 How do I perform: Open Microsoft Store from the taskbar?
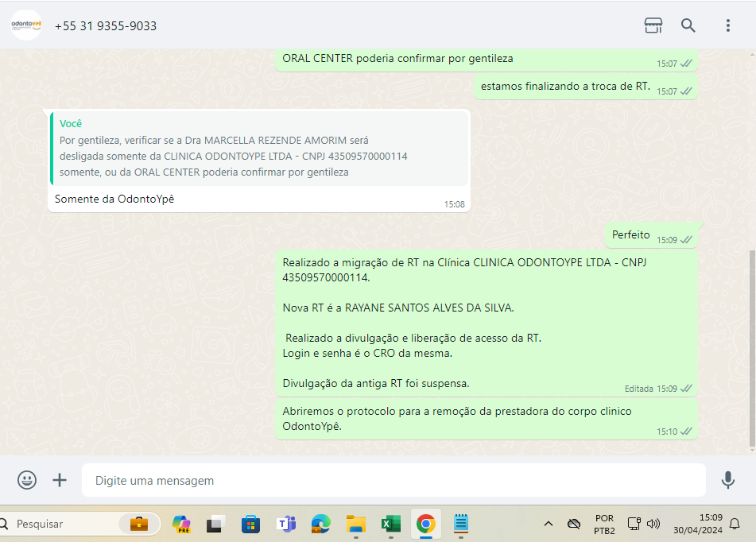[x=250, y=524]
